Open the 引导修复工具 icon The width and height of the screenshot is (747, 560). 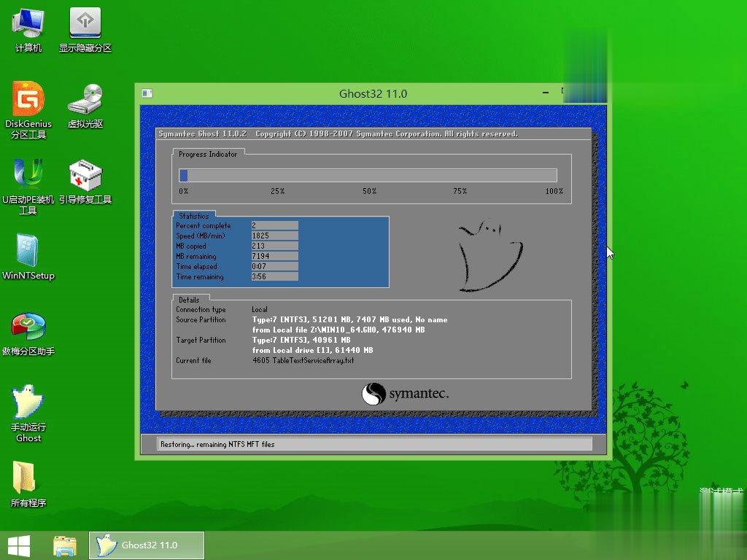(85, 182)
